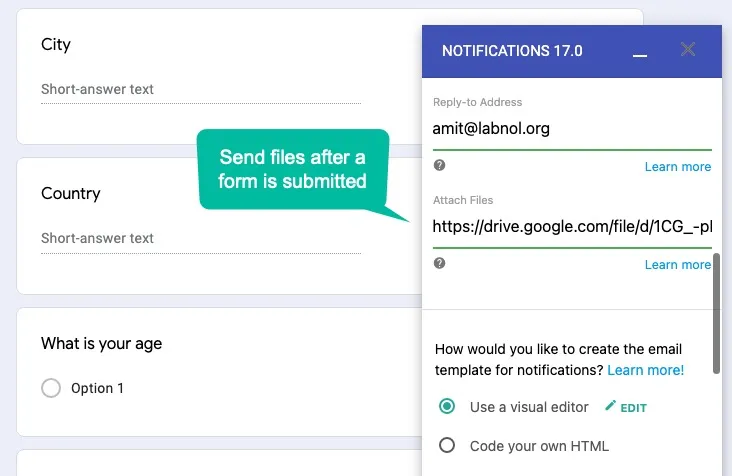Click the Country short-answer text field
This screenshot has height=476, width=732.
(201, 239)
